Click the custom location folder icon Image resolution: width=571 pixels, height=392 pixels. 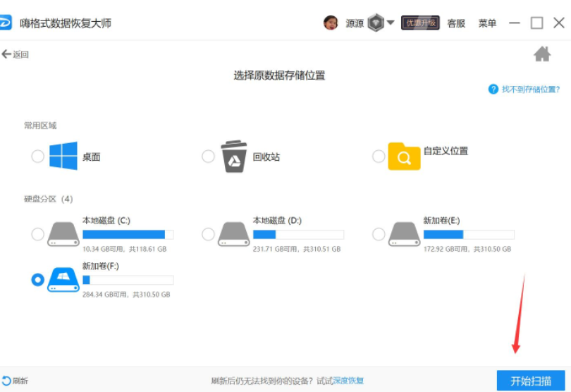point(404,156)
